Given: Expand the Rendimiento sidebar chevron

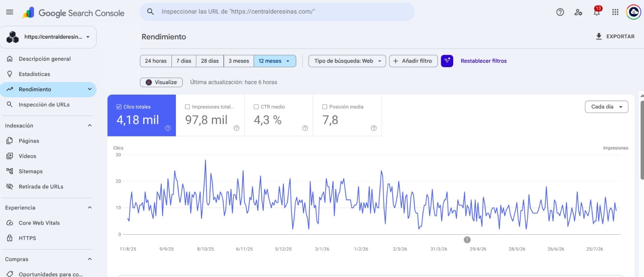Looking at the screenshot, I should tap(90, 89).
